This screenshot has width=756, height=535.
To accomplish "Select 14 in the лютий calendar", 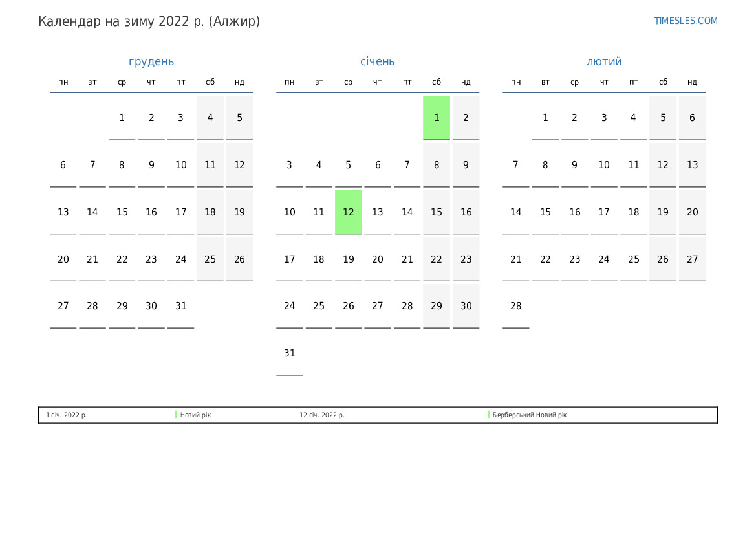I will coord(516,212).
